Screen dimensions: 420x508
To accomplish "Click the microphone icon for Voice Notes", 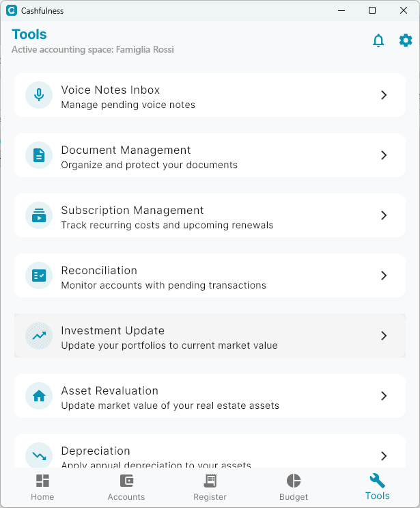I will (x=39, y=95).
